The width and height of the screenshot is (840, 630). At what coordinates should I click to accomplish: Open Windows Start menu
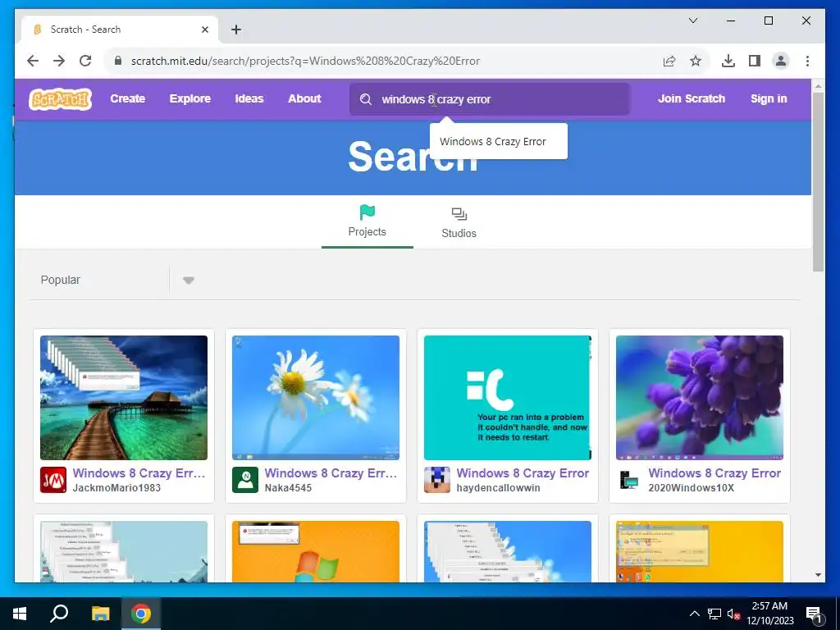(20, 614)
